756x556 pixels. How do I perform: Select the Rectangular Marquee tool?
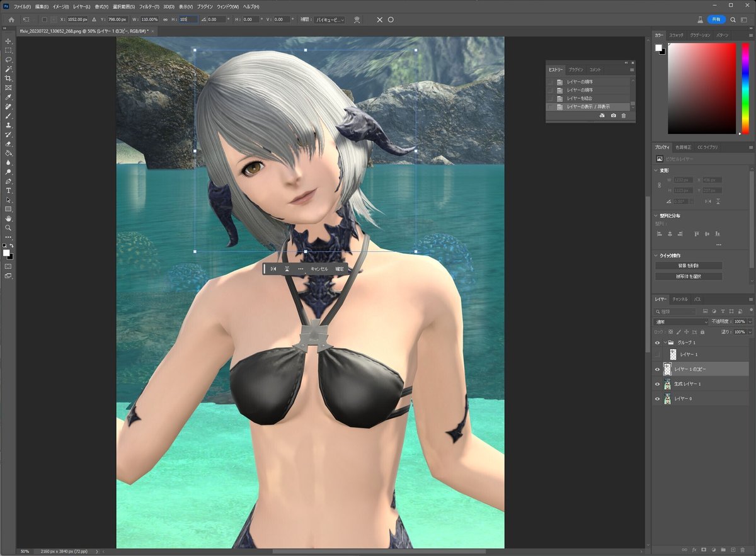point(8,50)
